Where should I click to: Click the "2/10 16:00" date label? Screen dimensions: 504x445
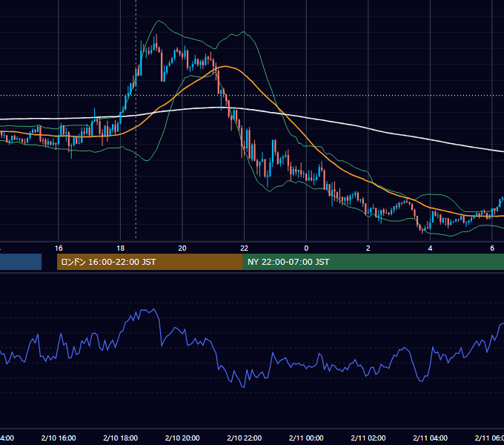pos(59,438)
